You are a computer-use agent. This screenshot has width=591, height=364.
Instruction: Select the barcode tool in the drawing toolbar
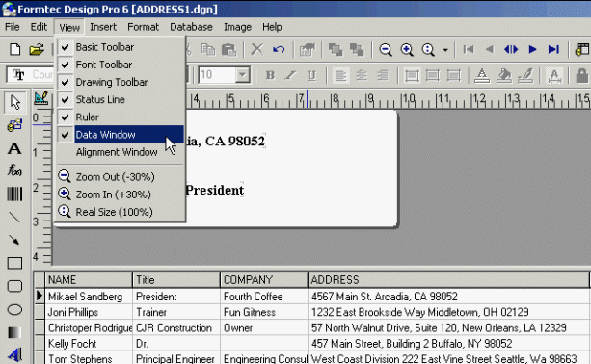(14, 194)
